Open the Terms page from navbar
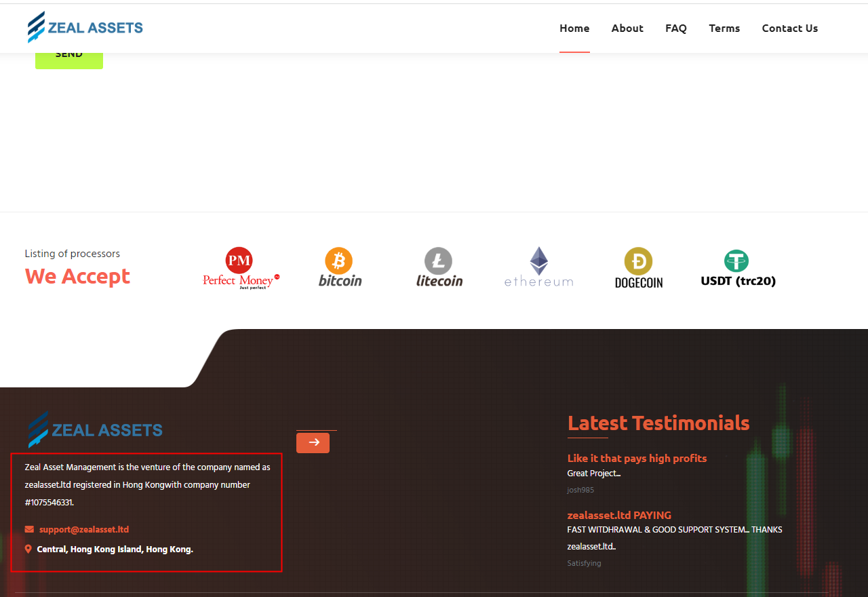The height and width of the screenshot is (597, 868). (724, 28)
